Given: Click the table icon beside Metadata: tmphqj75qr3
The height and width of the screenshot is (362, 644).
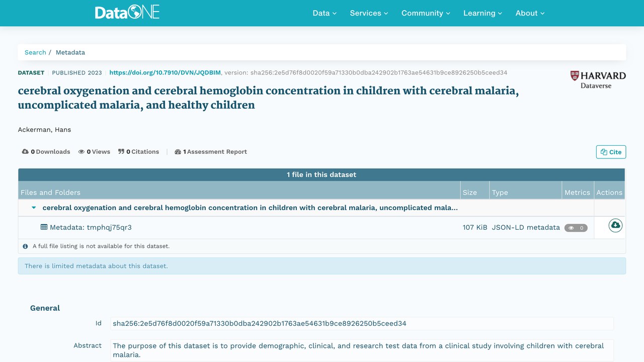Looking at the screenshot, I should (44, 227).
